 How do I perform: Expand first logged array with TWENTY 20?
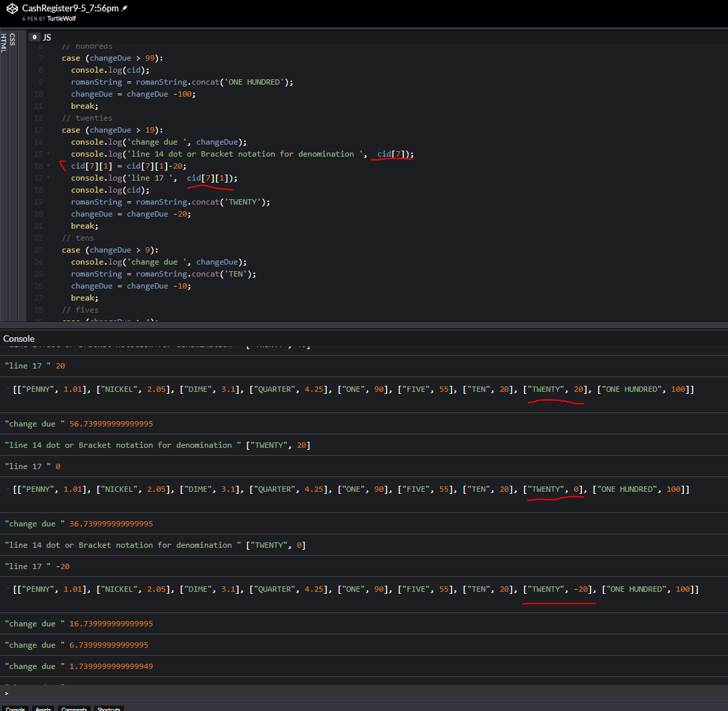pos(8,389)
